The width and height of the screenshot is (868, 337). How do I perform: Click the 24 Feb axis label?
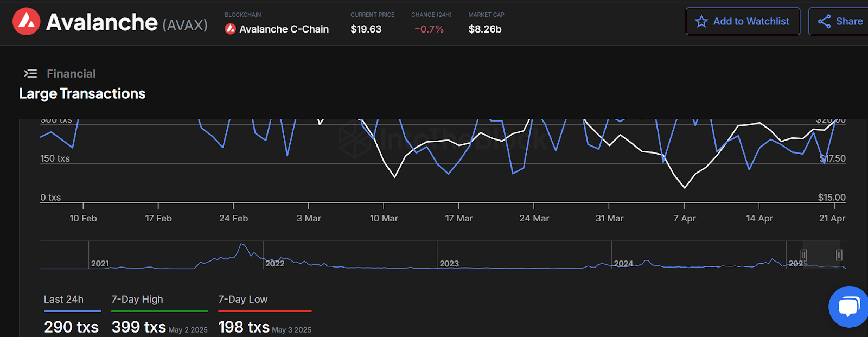pos(234,218)
